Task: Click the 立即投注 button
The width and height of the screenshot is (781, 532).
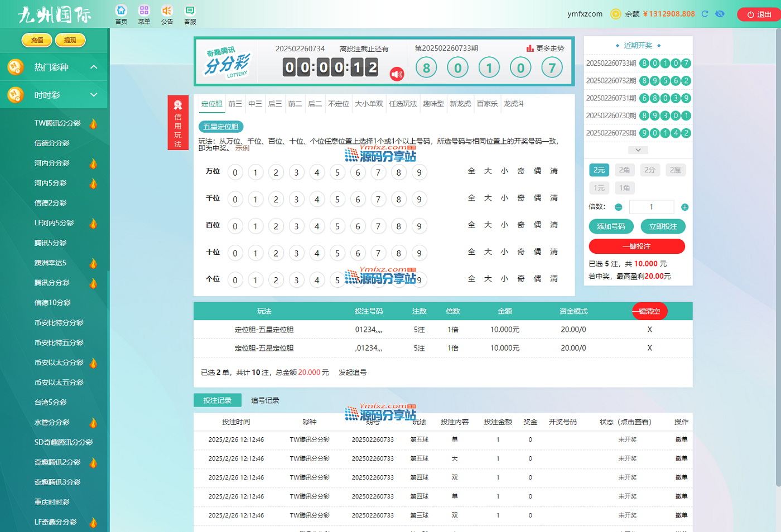Action: point(663,226)
